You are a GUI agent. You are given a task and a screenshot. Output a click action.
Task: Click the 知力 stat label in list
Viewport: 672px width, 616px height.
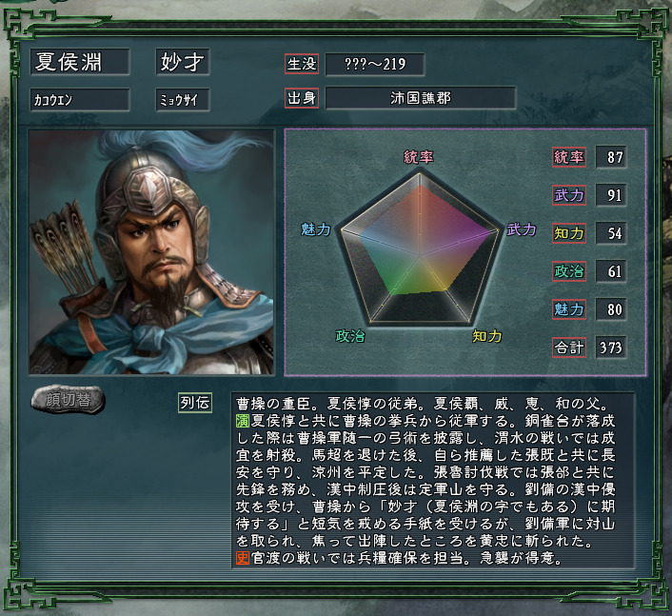569,233
